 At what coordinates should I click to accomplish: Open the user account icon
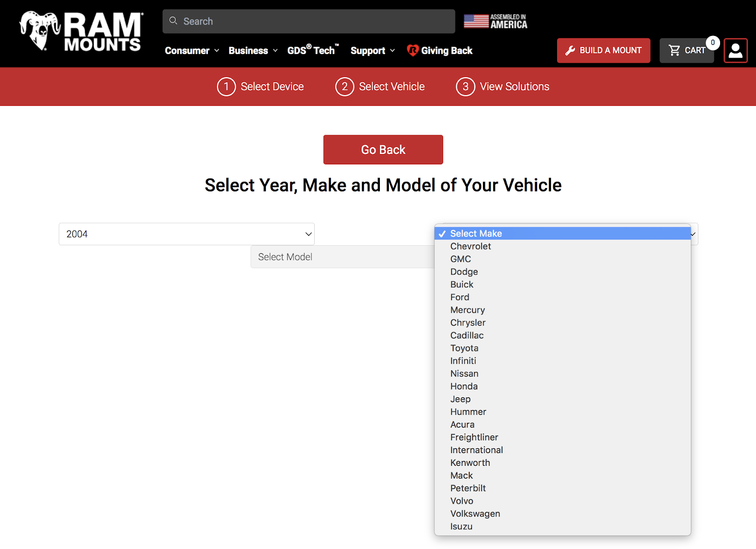pyautogui.click(x=736, y=51)
